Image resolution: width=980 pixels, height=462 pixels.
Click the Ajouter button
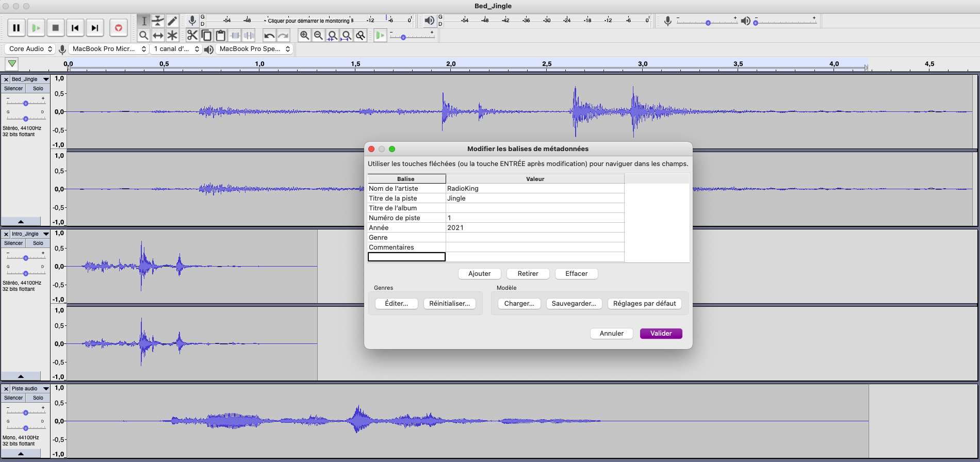point(480,274)
